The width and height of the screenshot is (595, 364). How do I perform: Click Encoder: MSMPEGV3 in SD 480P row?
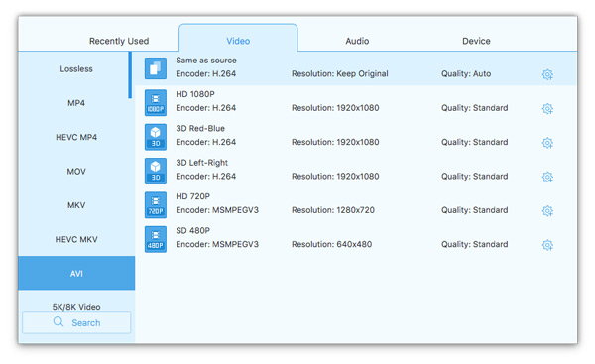217,244
